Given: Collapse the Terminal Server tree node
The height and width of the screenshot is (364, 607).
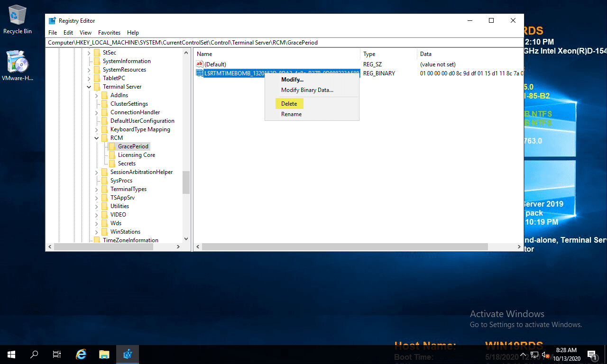Looking at the screenshot, I should 89,87.
